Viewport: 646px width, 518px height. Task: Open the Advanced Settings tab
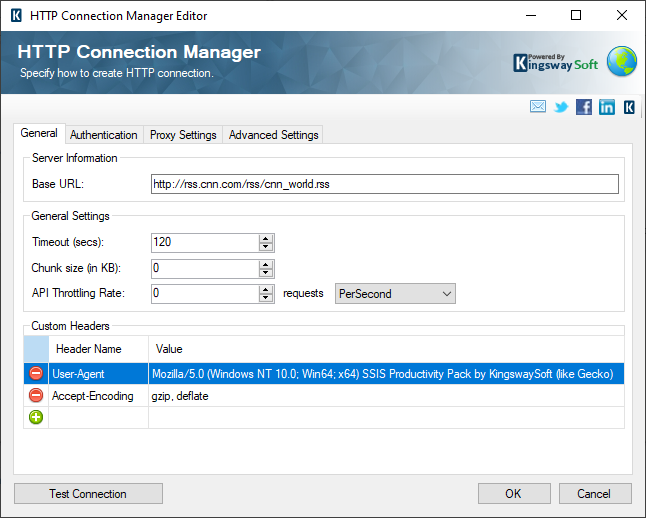[x=273, y=135]
